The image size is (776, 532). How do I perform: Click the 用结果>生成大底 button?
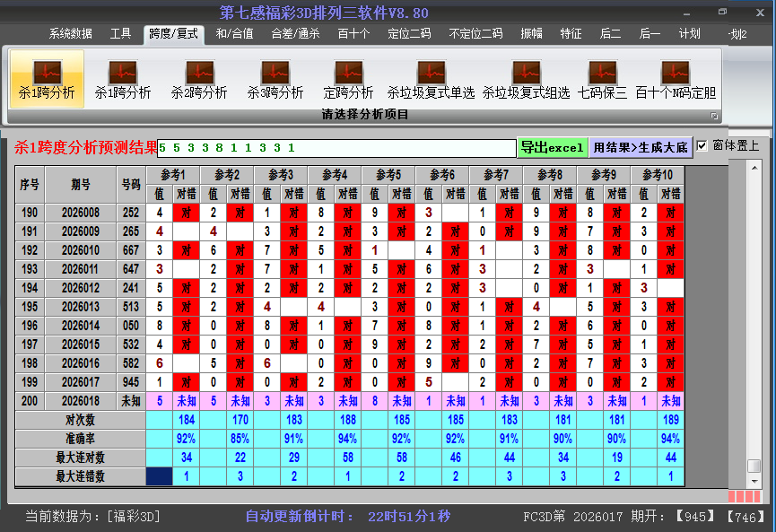pyautogui.click(x=641, y=147)
